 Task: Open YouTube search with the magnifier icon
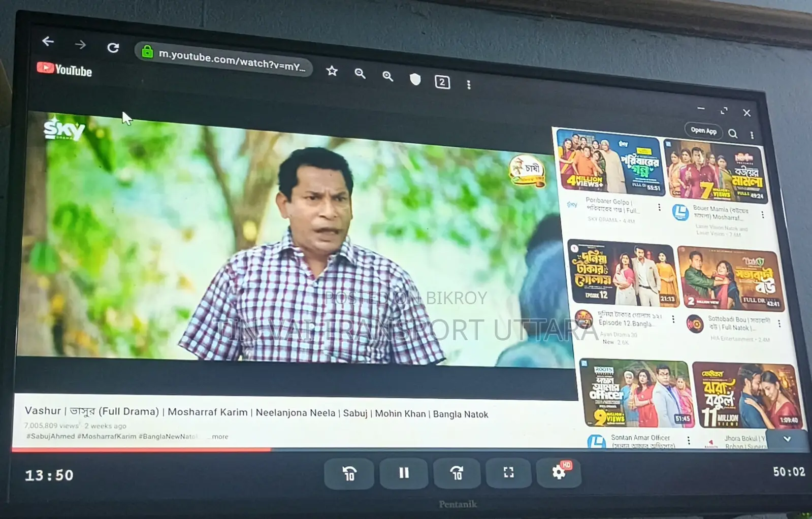pyautogui.click(x=733, y=134)
